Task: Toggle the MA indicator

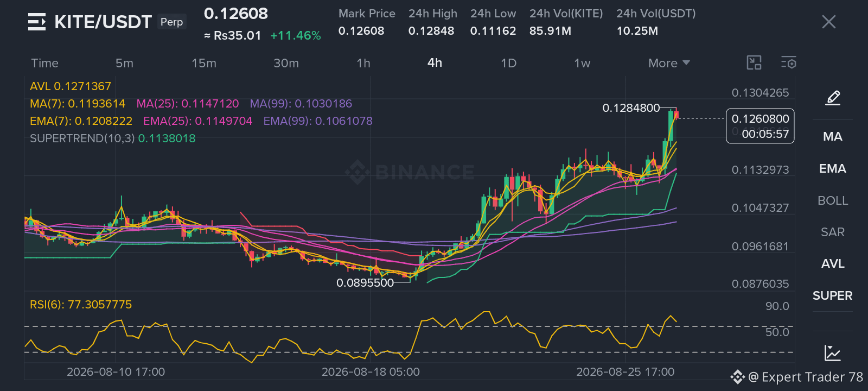Action: pyautogui.click(x=833, y=136)
